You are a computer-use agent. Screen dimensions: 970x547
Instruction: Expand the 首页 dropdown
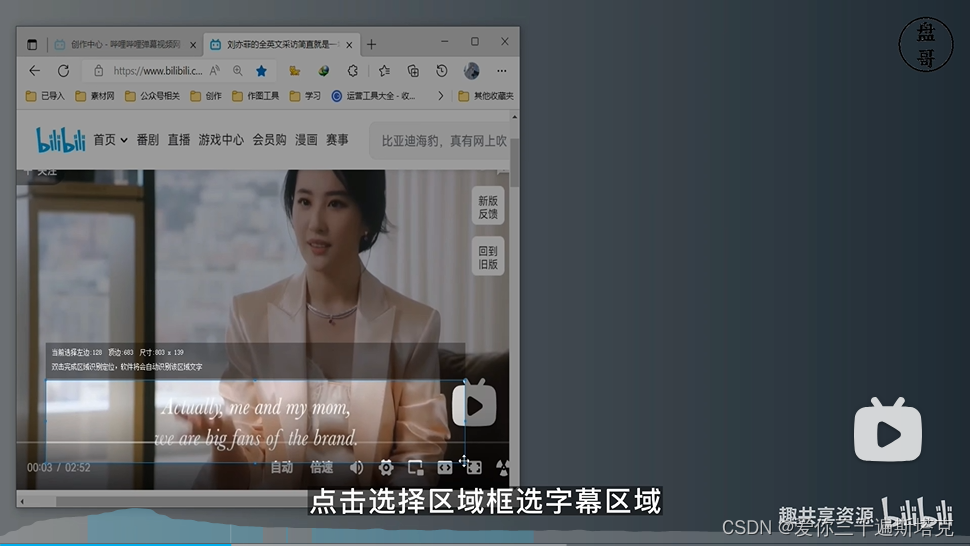pos(110,140)
